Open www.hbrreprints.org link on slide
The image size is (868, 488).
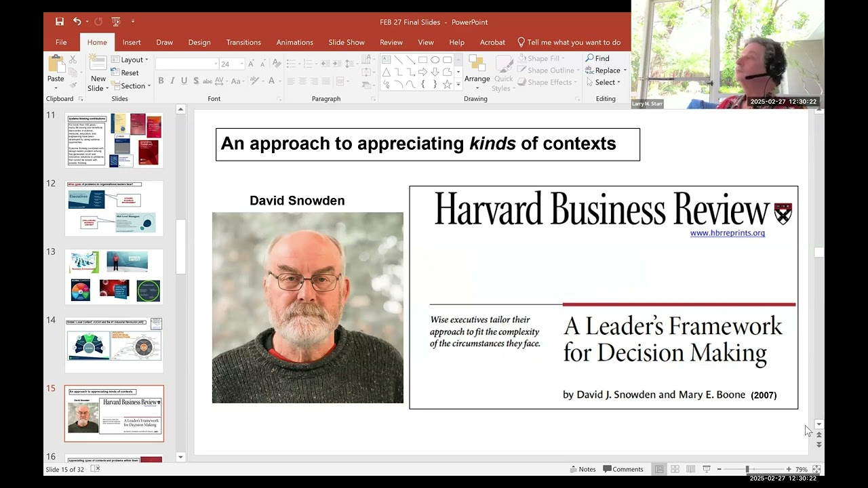pyautogui.click(x=728, y=233)
